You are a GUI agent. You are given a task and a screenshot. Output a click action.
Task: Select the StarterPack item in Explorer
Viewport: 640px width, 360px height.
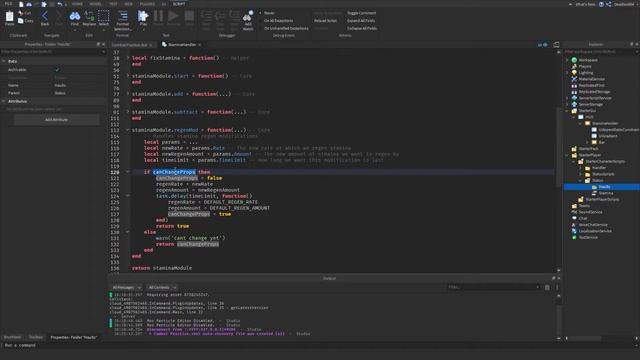coord(588,149)
